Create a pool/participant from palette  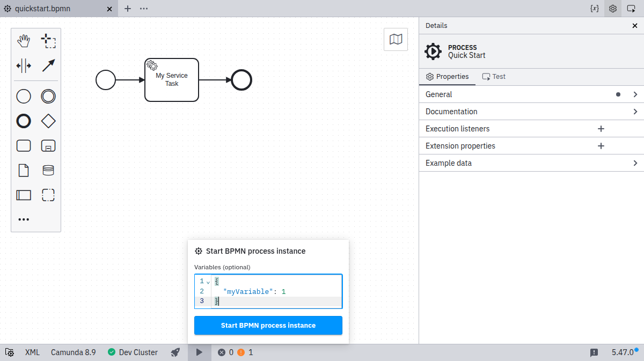pos(24,195)
